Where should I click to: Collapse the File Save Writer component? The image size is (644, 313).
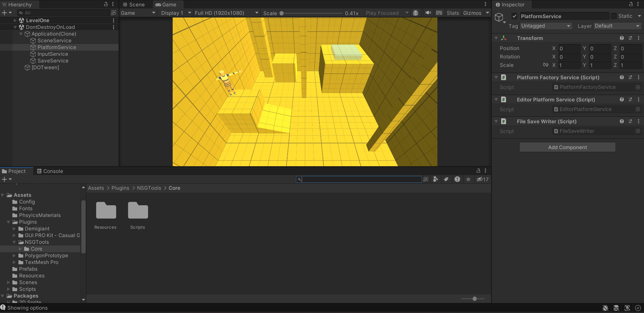pyautogui.click(x=497, y=121)
